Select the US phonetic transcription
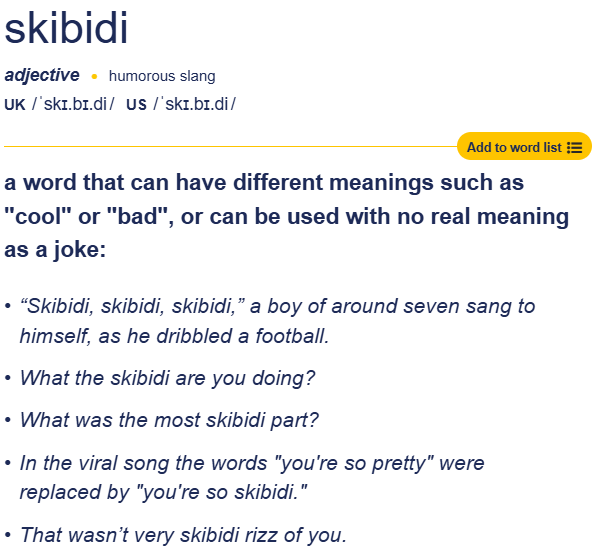This screenshot has width=612, height=560. [194, 105]
